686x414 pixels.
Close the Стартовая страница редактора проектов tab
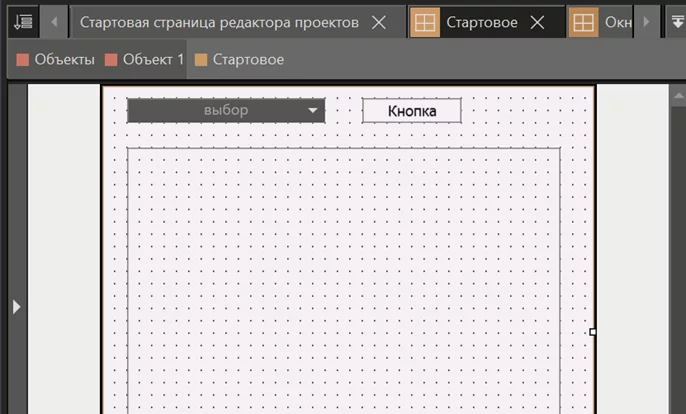pyautogui.click(x=379, y=22)
